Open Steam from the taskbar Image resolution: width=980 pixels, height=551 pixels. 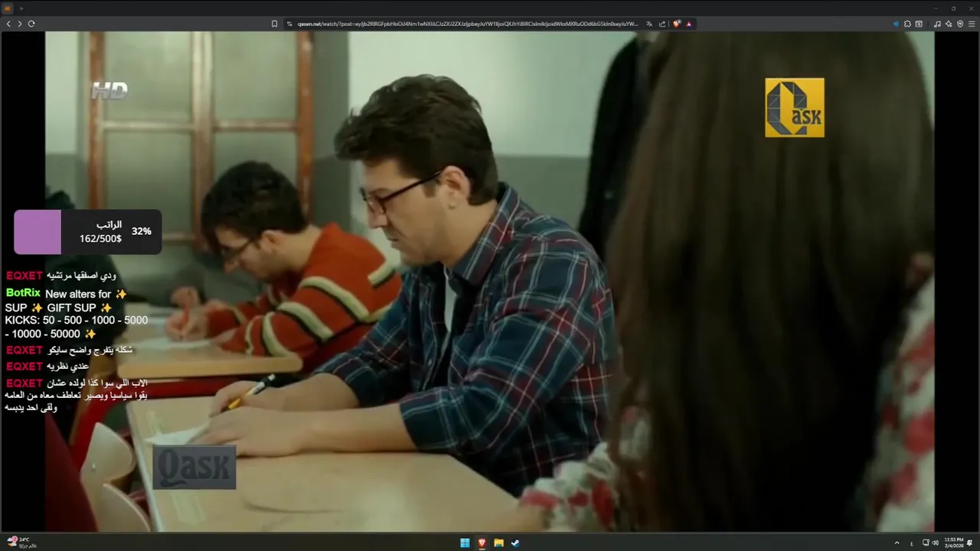pos(515,543)
